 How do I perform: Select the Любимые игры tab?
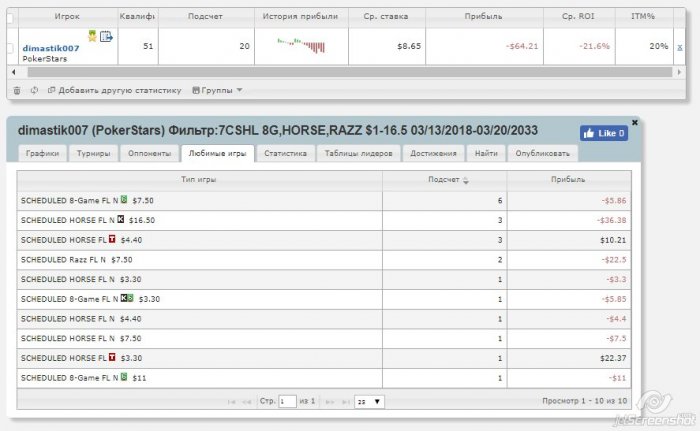coord(217,153)
